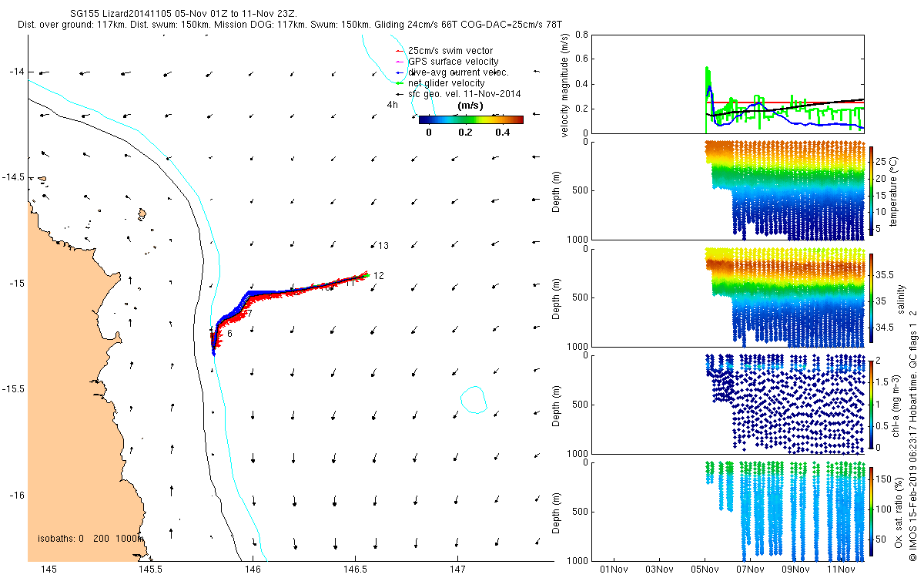Click the map longitude tick '146.5'

pos(354,570)
